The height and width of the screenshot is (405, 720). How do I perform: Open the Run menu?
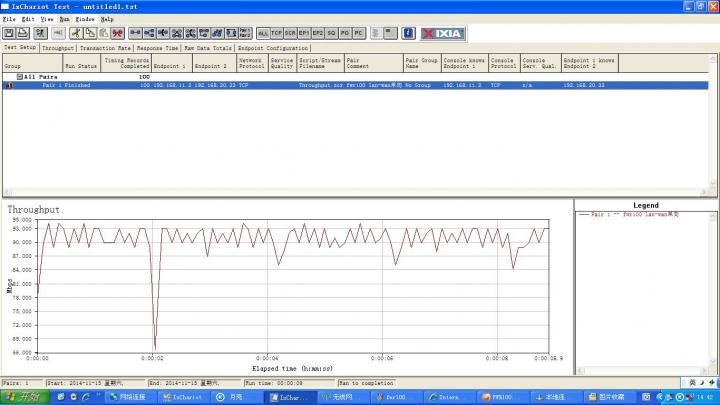click(64, 19)
